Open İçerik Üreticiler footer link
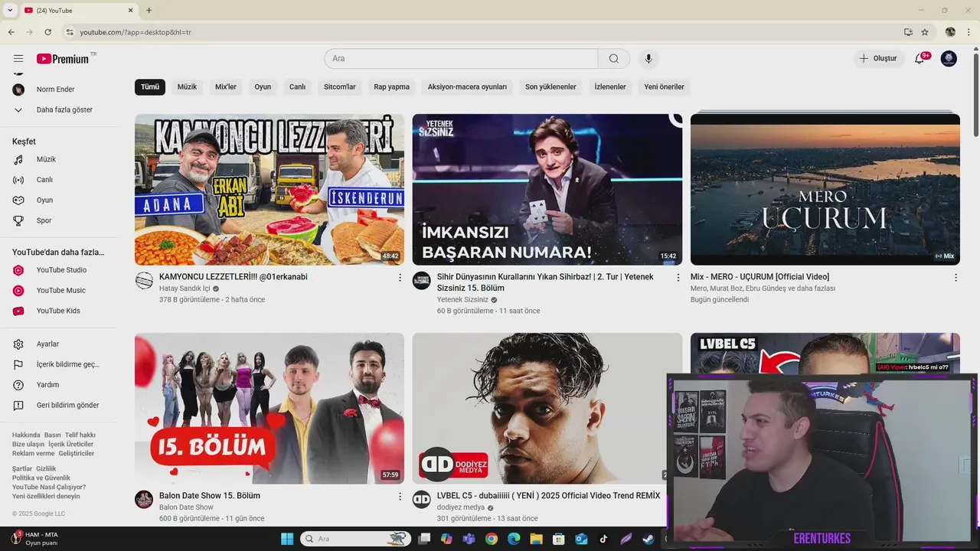The height and width of the screenshot is (551, 980). point(70,445)
